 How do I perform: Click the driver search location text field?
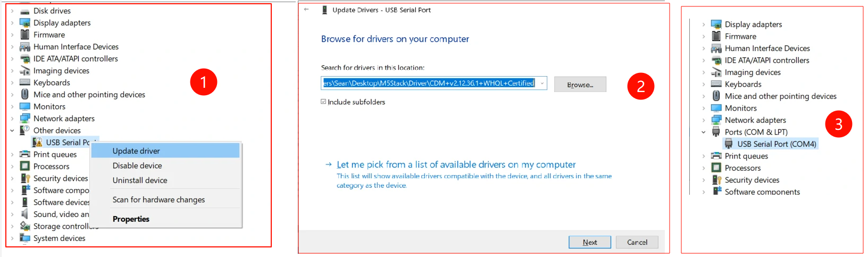(429, 83)
